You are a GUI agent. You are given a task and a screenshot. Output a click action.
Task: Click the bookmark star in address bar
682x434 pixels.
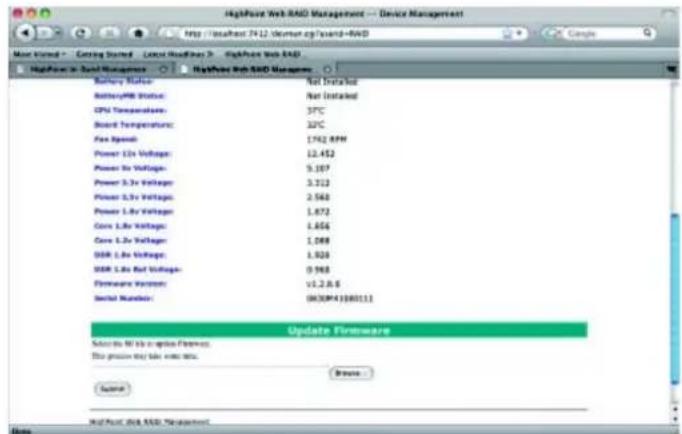pyautogui.click(x=507, y=33)
